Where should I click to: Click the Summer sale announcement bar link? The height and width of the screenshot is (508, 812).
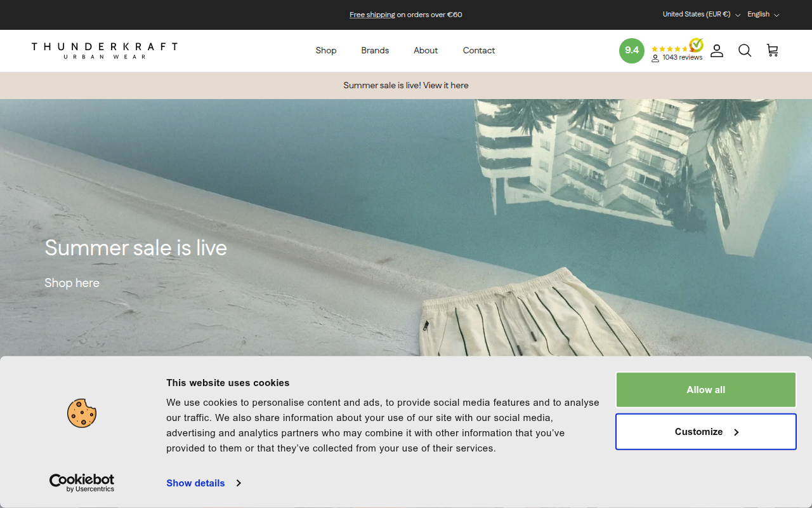click(406, 86)
